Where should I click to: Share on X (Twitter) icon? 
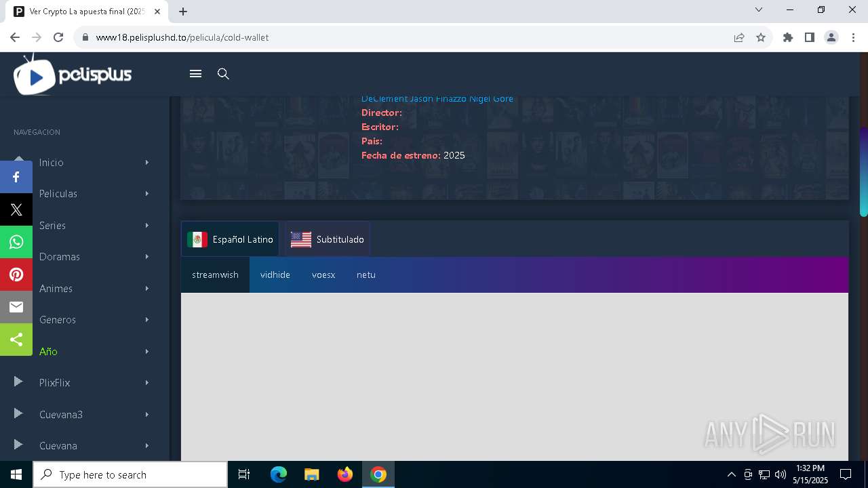tap(16, 209)
